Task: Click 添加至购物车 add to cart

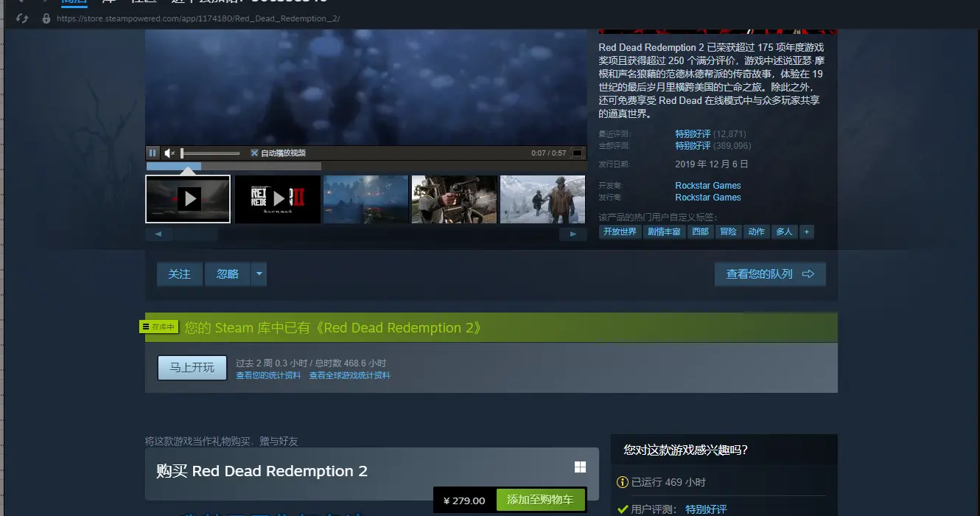Action: click(540, 500)
